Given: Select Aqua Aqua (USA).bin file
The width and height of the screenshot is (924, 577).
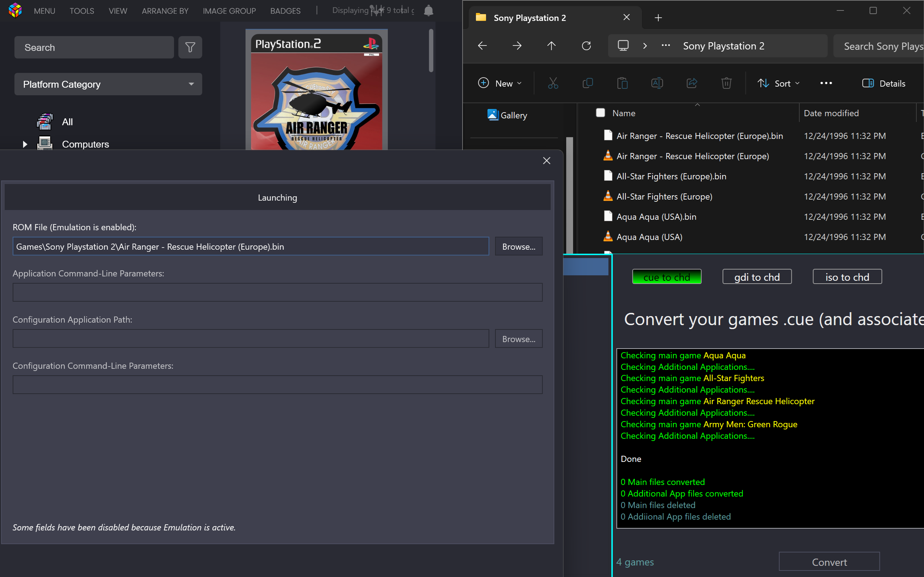Looking at the screenshot, I should click(656, 217).
